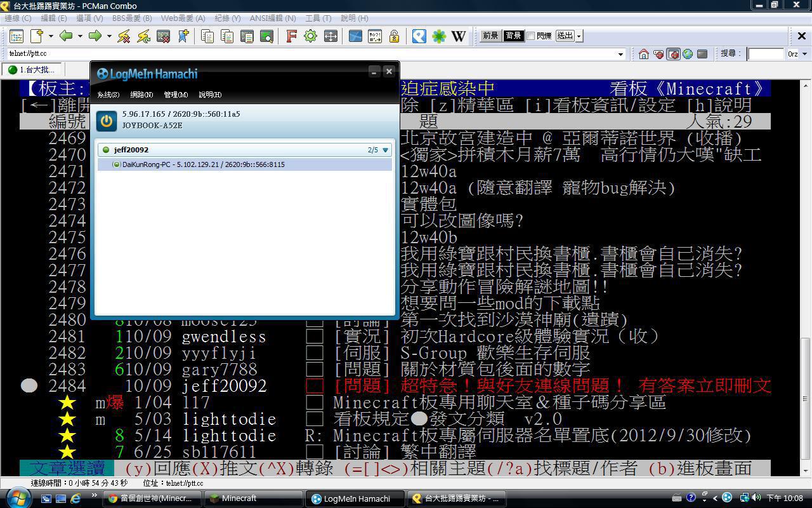Click the fullscreen arrows toolbar icon

tap(331, 36)
